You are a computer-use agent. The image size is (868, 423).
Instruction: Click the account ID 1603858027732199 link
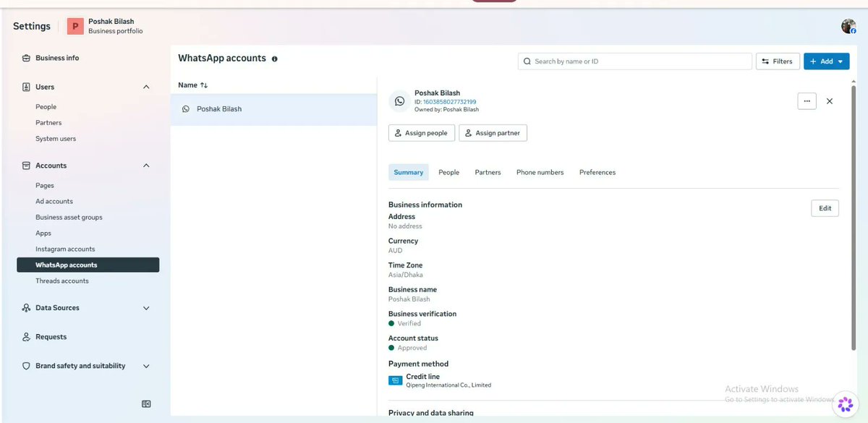[449, 102]
